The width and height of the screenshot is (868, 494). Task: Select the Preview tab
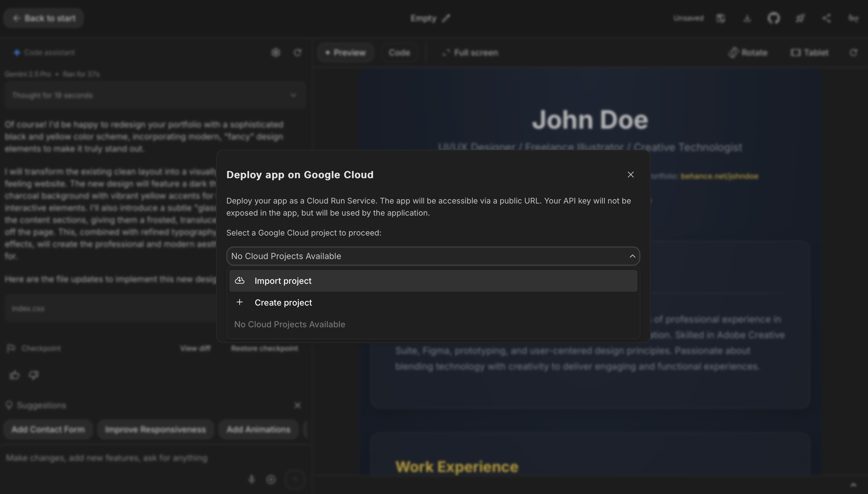[345, 53]
